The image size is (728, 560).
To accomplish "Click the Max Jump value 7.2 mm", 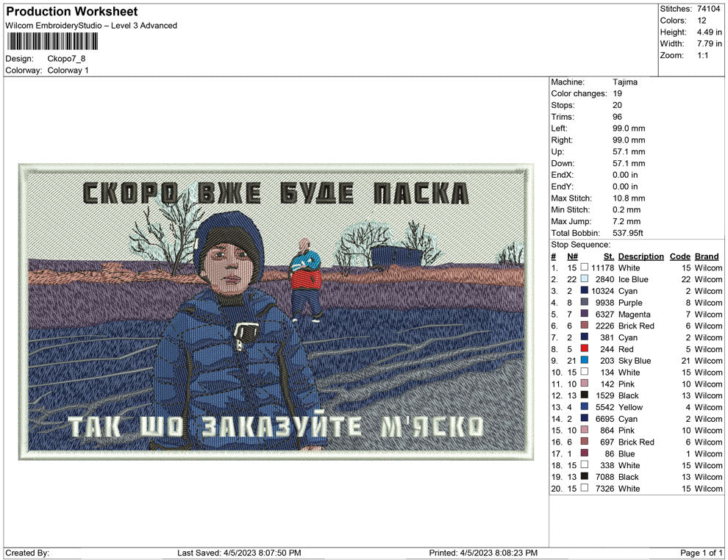I will [627, 221].
